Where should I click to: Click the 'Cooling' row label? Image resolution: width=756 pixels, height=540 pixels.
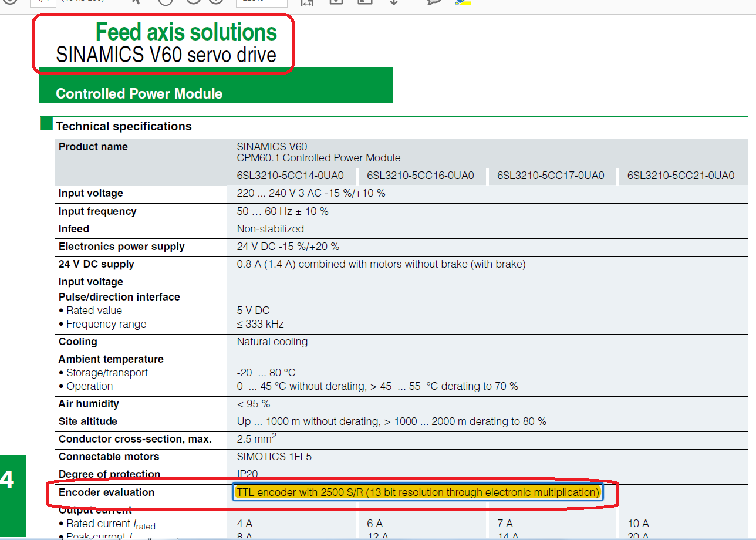[x=78, y=342]
